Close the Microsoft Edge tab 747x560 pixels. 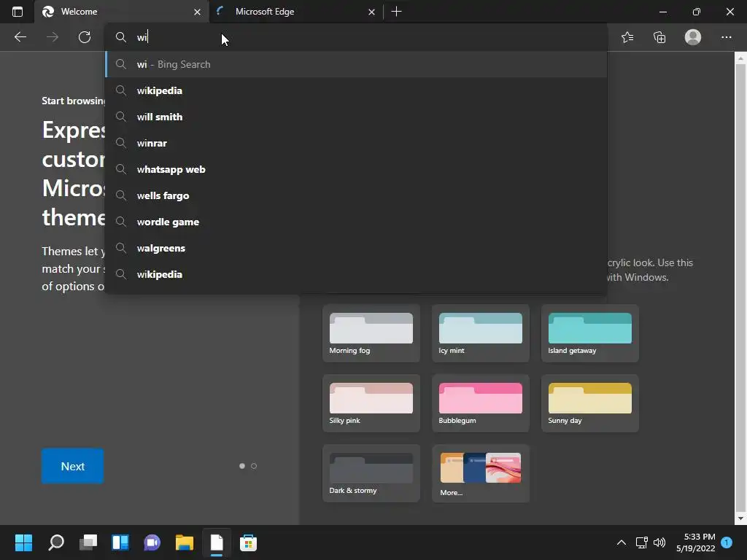pyautogui.click(x=371, y=12)
